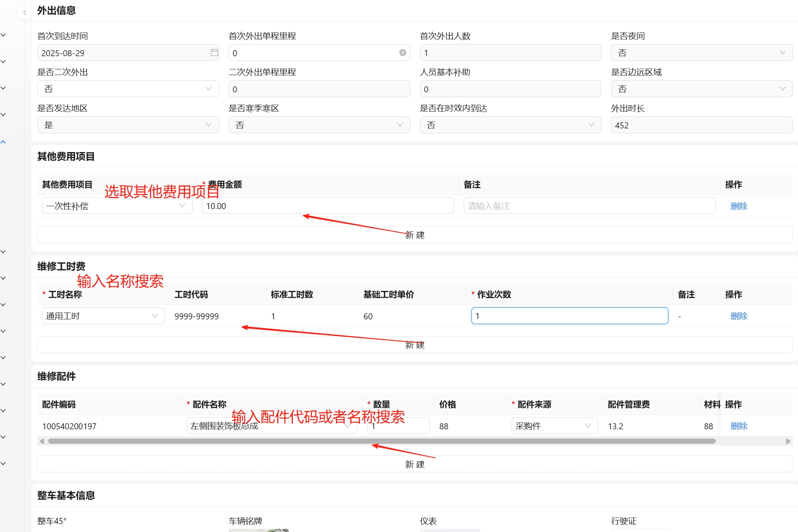Image resolution: width=798 pixels, height=532 pixels.
Task: Open the 左侧围装饰板总成 part name dropdown
Action: [272, 426]
